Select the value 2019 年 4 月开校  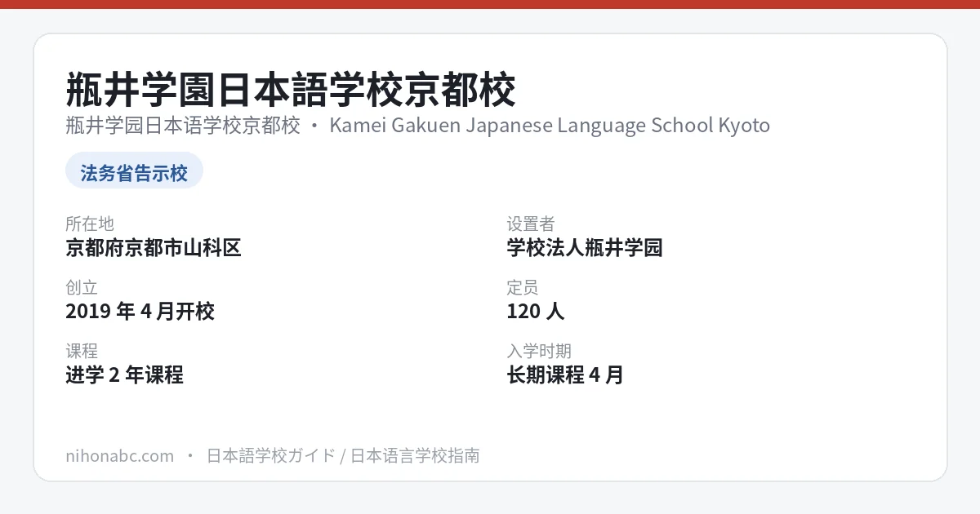140,311
